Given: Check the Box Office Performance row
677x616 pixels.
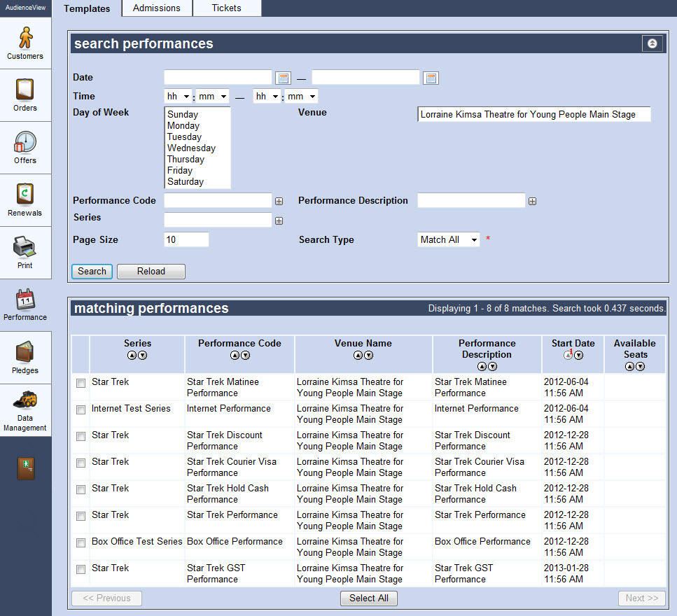Looking at the screenshot, I should click(x=81, y=542).
